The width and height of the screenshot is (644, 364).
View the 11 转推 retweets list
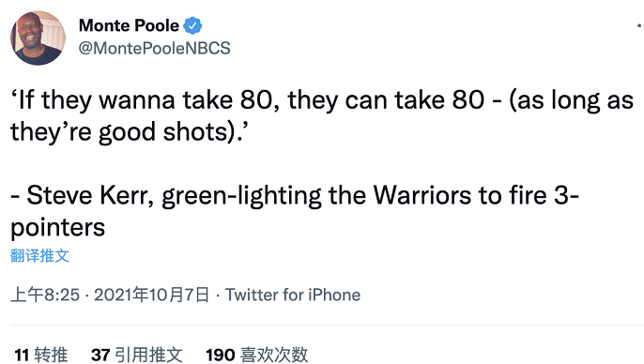pyautogui.click(x=41, y=355)
